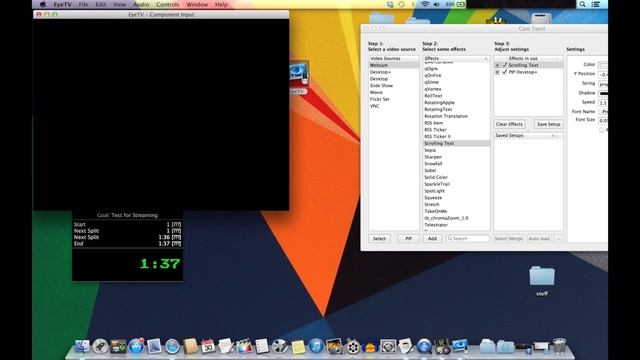Viewport: 640px width, 360px height.
Task: Open the Shadow color swatch in Settings
Action: [603, 93]
